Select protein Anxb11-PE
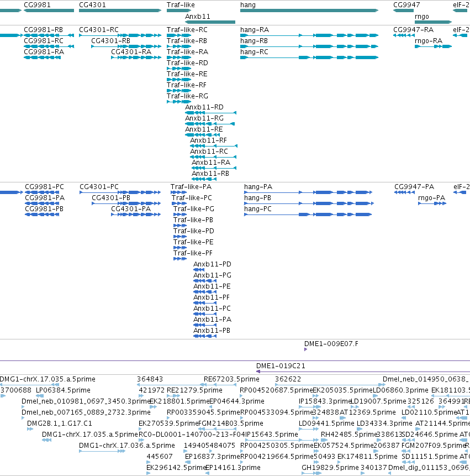470x476 pixels. [205, 292]
